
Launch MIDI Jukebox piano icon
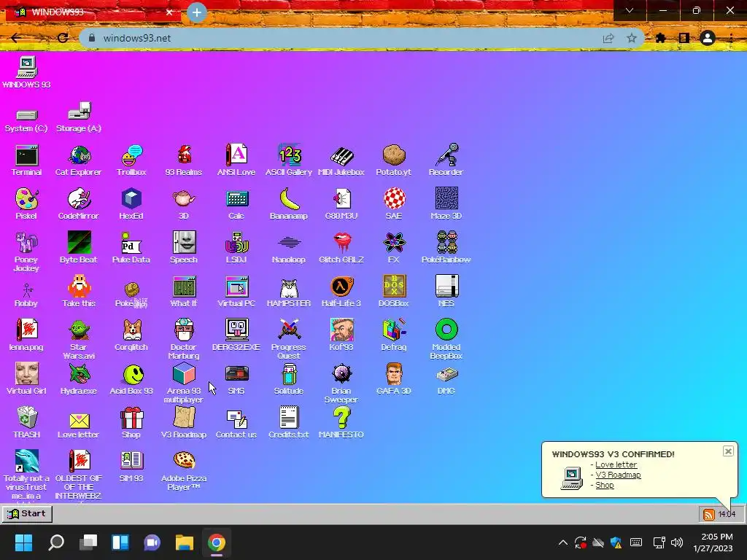point(341,160)
